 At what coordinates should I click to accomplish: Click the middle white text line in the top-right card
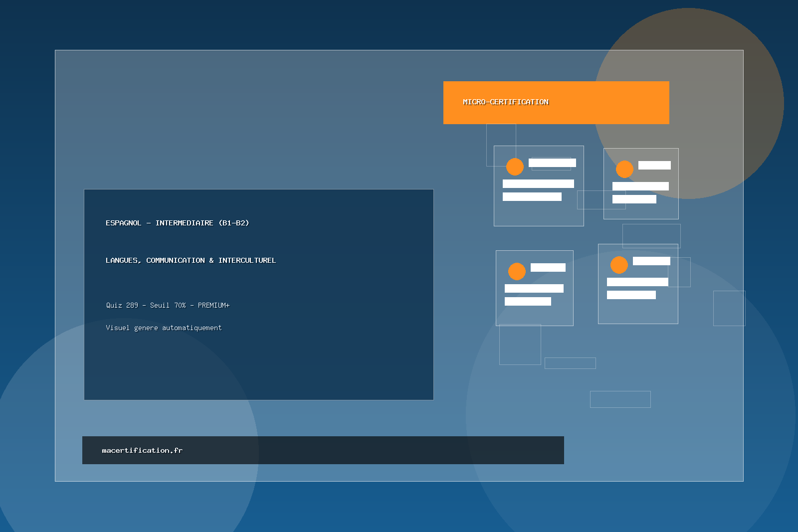640,186
